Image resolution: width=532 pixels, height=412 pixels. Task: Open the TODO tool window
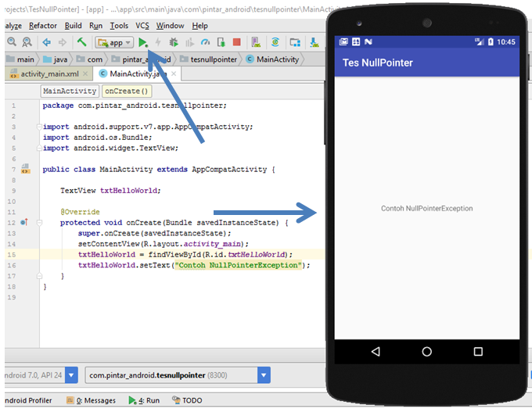[x=187, y=400]
